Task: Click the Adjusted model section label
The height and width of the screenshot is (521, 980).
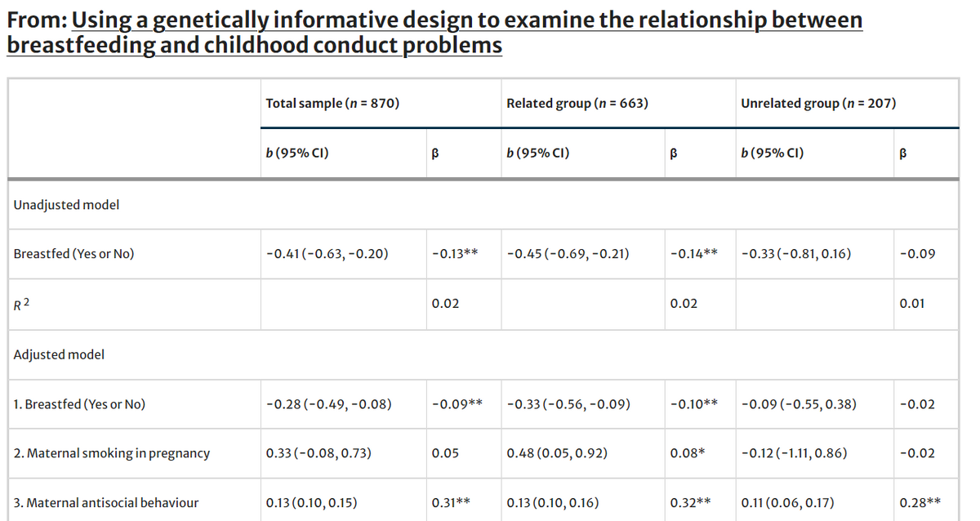Action: point(60,354)
